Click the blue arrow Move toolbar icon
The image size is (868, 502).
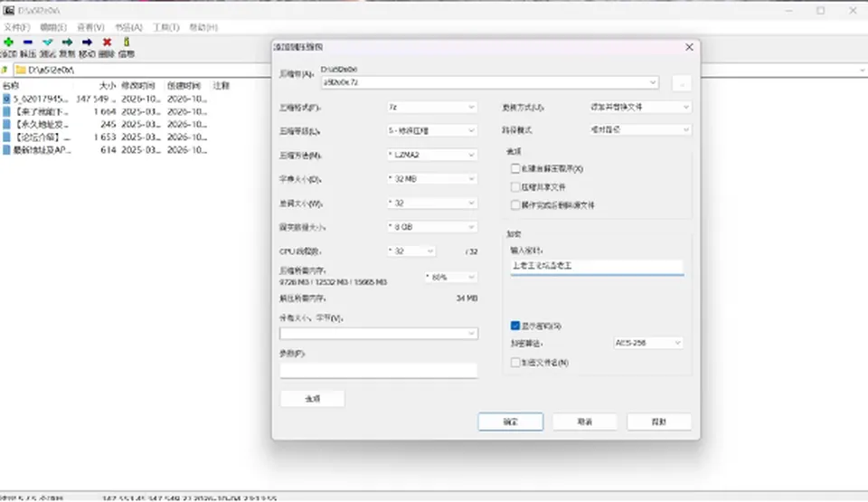pyautogui.click(x=87, y=43)
